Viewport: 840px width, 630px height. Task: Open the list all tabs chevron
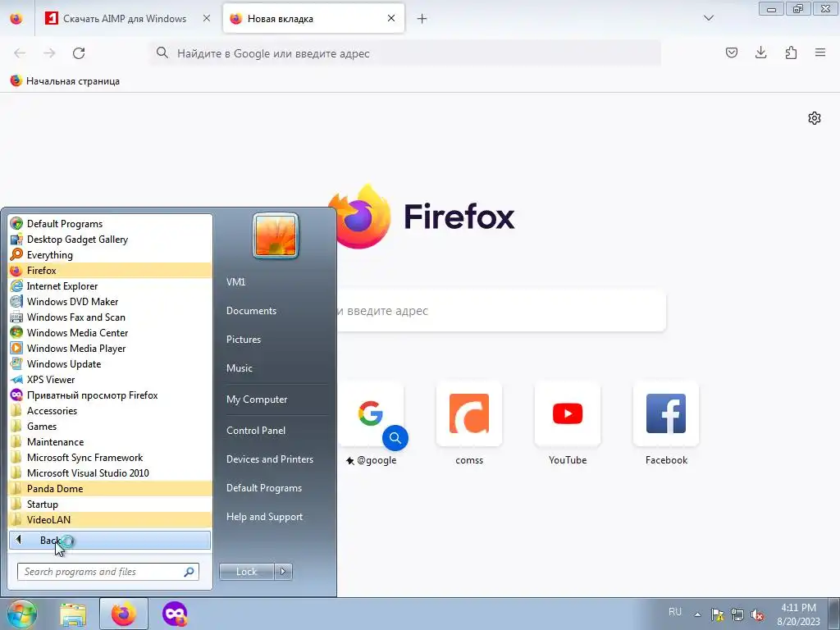click(708, 18)
